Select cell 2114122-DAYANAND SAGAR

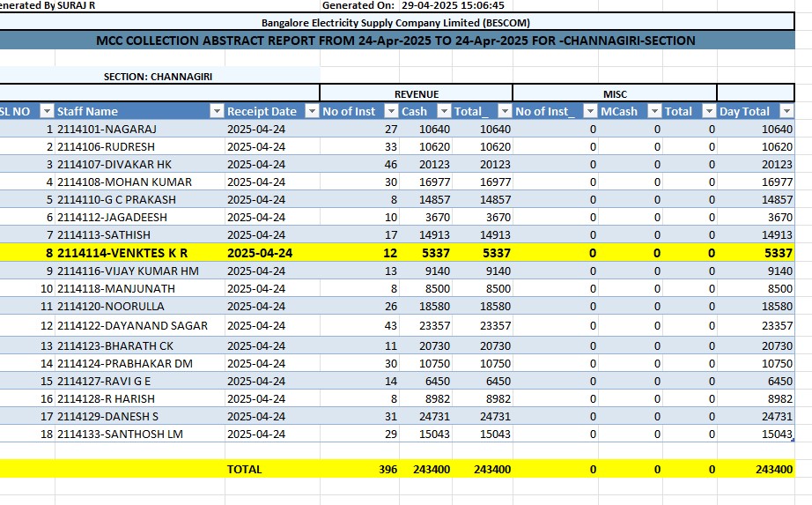point(140,325)
